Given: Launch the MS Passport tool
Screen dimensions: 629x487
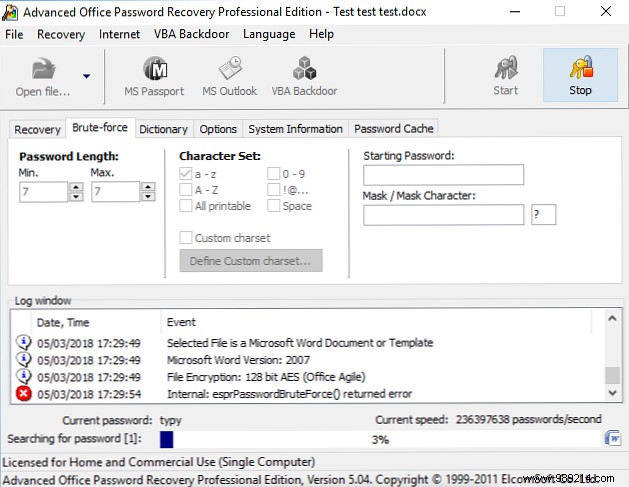Looking at the screenshot, I should click(154, 77).
